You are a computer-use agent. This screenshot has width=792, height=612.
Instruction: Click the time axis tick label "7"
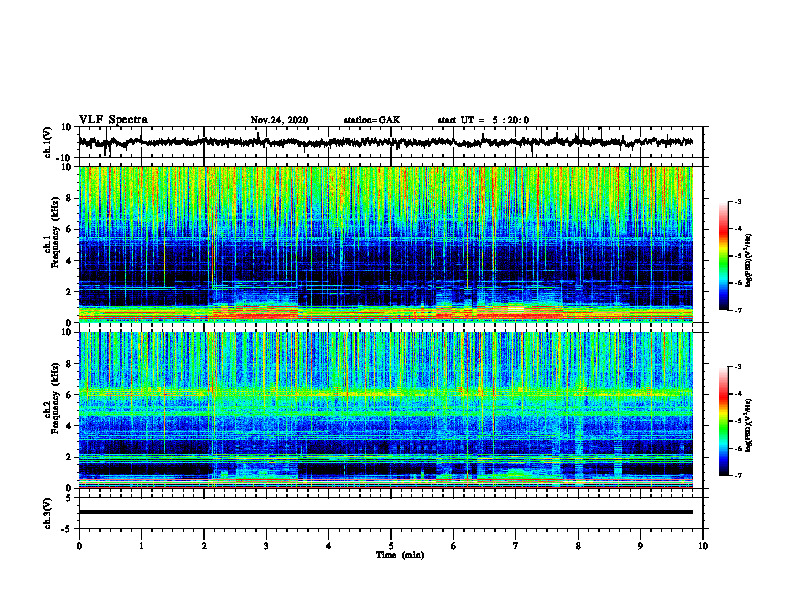(x=516, y=546)
